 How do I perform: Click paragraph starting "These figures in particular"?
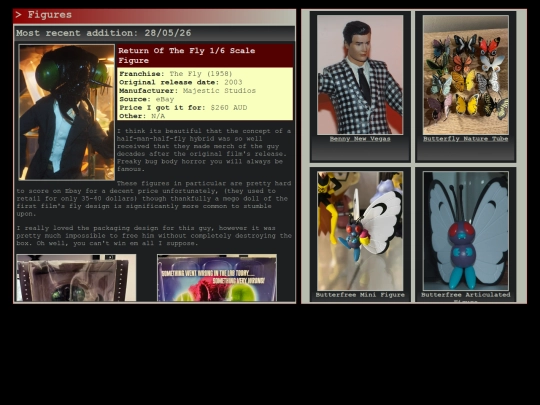coord(154,198)
